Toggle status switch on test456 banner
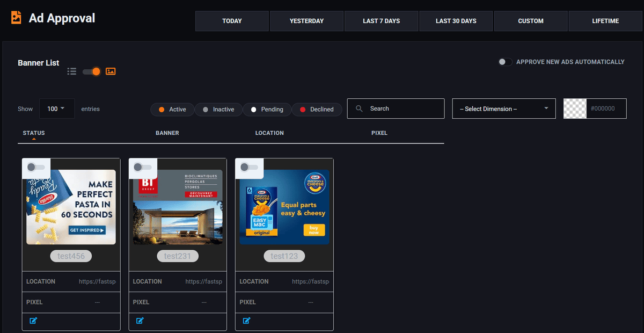 (x=36, y=168)
